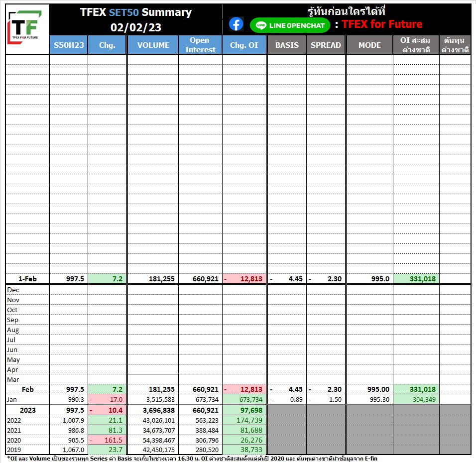Click the 2023 change value 10.4
This screenshot has height=463, width=476.
[116, 410]
